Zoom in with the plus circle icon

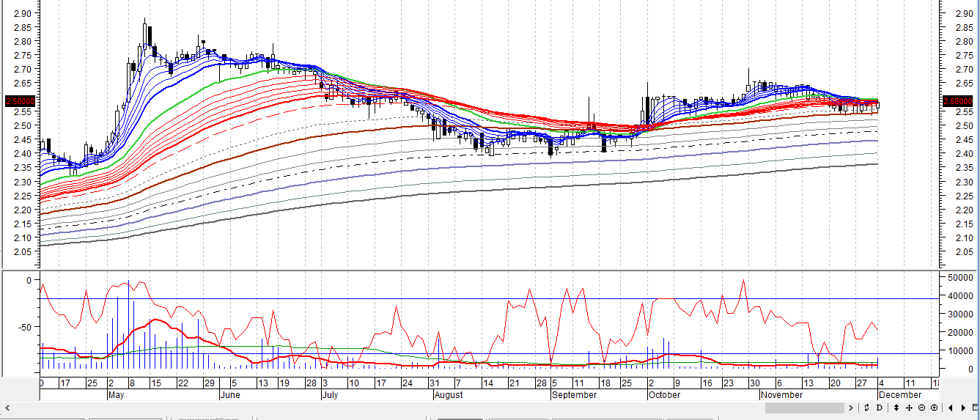934,408
